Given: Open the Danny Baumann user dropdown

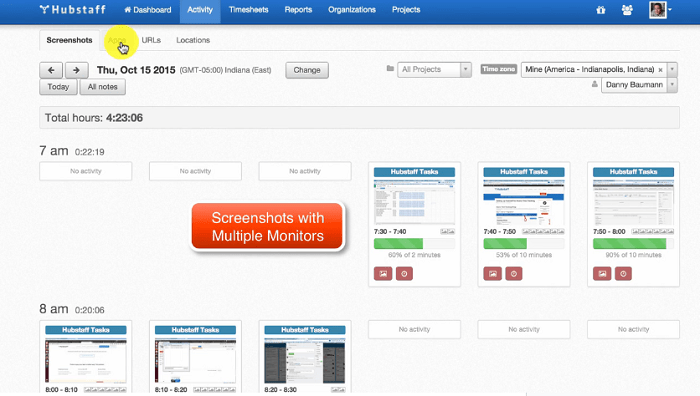Looking at the screenshot, I should [x=639, y=85].
